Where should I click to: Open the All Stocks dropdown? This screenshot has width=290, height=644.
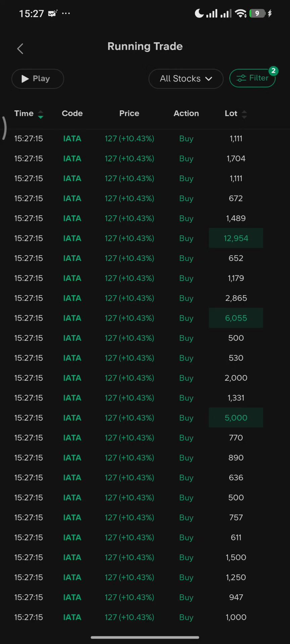[186, 79]
